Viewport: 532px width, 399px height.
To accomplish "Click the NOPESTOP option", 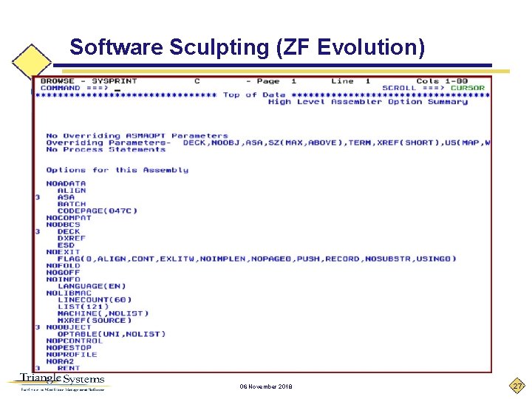I will coord(69,348).
